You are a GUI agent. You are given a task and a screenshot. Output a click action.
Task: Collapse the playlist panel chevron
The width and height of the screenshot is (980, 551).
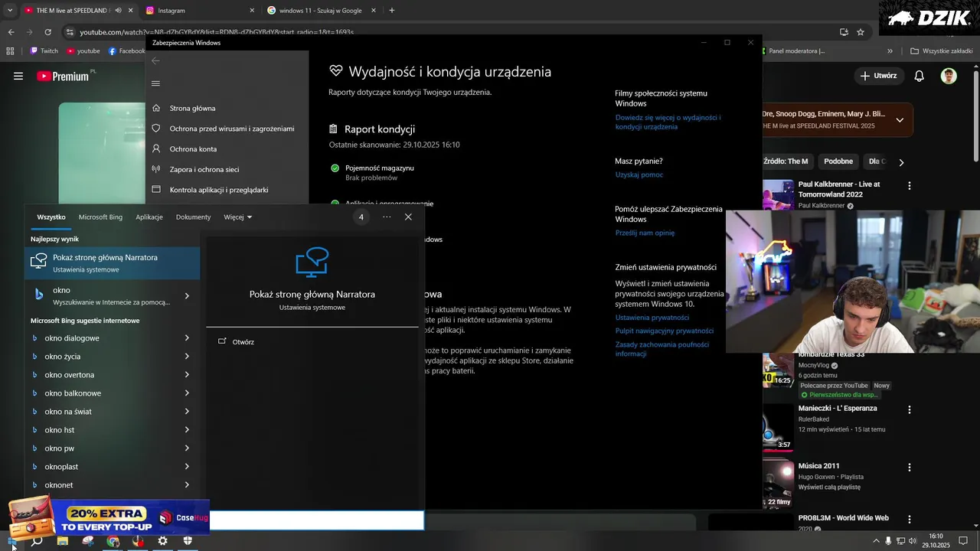[900, 120]
